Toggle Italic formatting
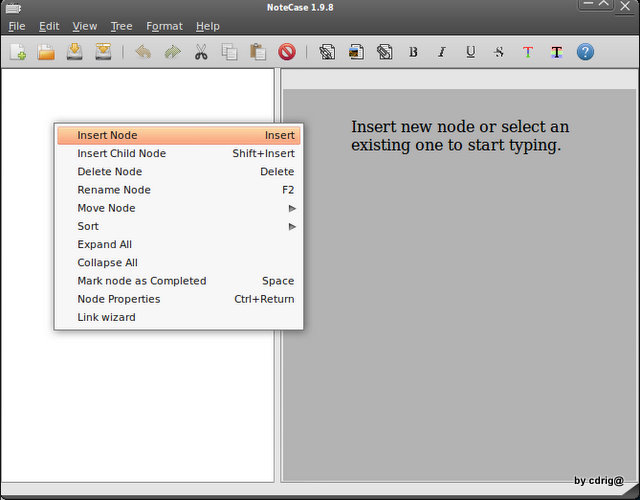This screenshot has height=500, width=640. click(x=442, y=52)
